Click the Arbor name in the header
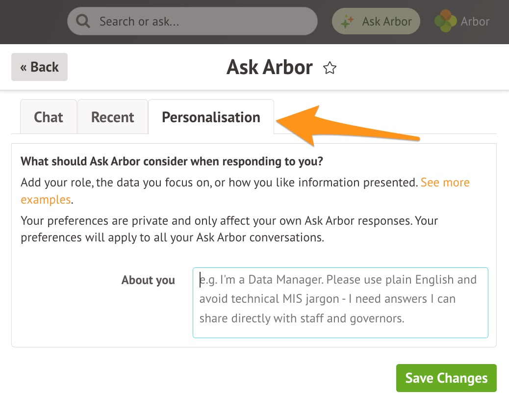509x420 pixels. point(475,21)
